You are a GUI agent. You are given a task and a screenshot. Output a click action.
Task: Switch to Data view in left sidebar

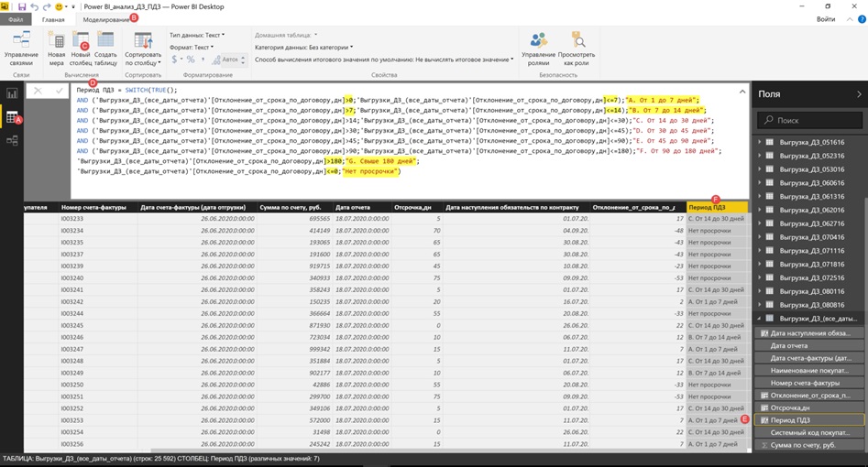(12, 117)
